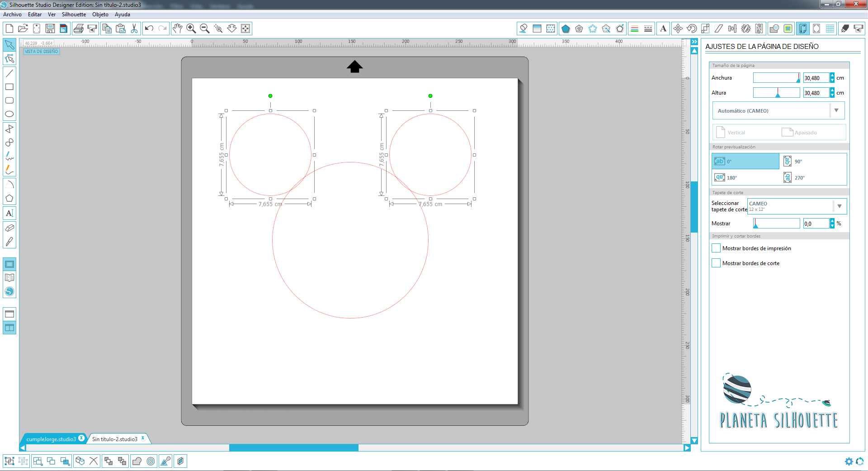Viewport: 868px width, 471px height.
Task: Select the Text tool in left toolbar
Action: [x=9, y=213]
